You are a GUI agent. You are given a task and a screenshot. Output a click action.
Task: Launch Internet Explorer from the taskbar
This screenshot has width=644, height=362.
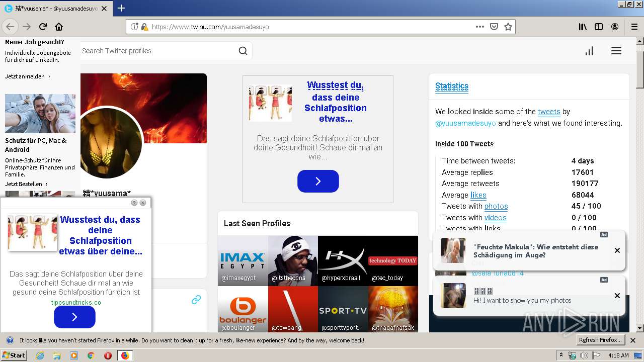tap(40, 355)
